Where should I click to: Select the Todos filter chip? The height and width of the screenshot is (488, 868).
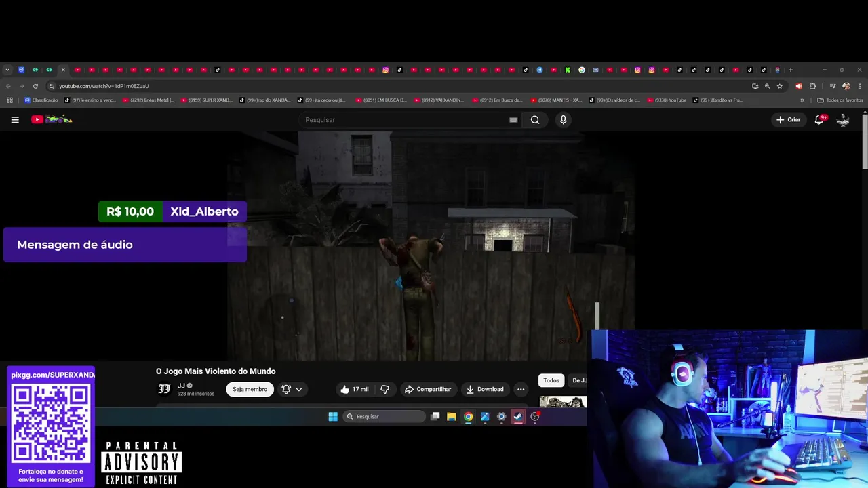551,380
